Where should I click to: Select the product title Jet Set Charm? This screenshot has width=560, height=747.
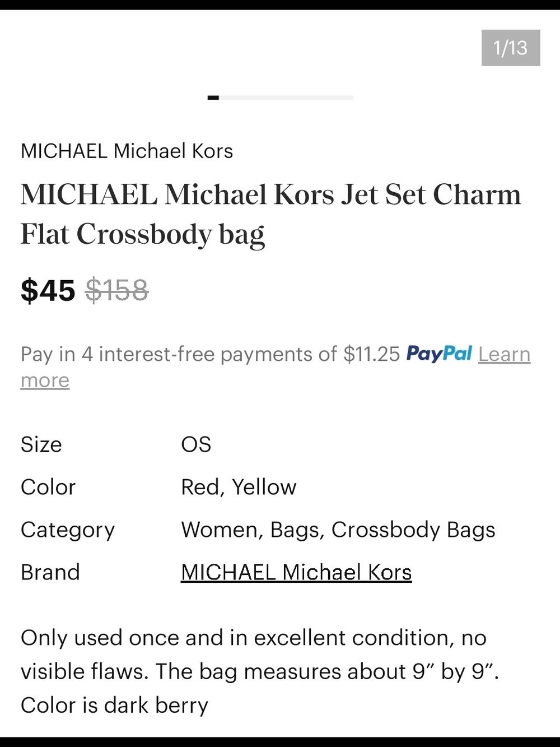click(431, 194)
